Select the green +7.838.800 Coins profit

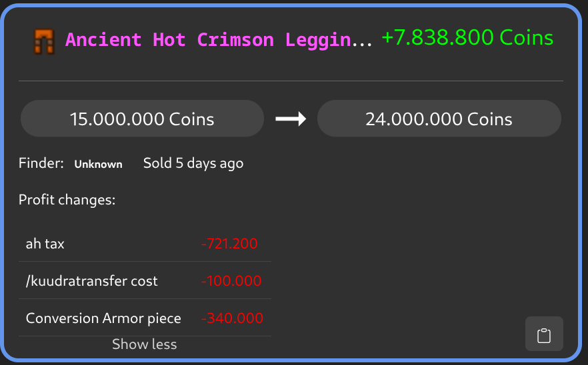467,38
